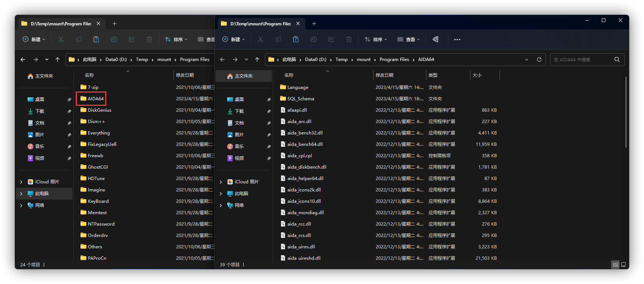The image size is (644, 284).
Task: Click the Cut scissors icon in the AIDA64 window toolbar
Action: (x=261, y=39)
